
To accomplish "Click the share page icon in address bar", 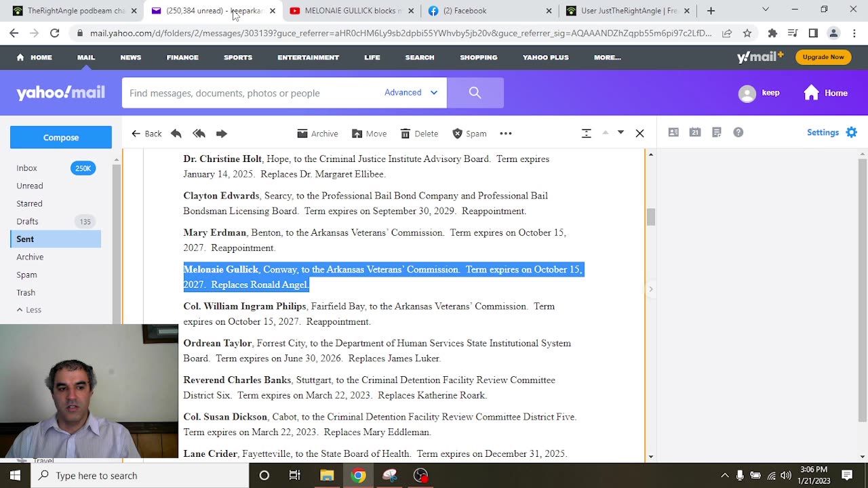I will coord(727,33).
